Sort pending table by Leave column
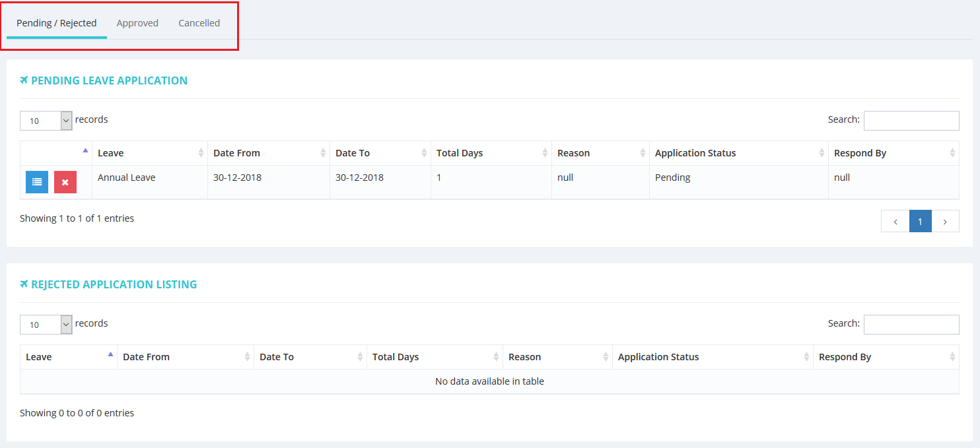This screenshot has height=448, width=980. pyautogui.click(x=149, y=153)
